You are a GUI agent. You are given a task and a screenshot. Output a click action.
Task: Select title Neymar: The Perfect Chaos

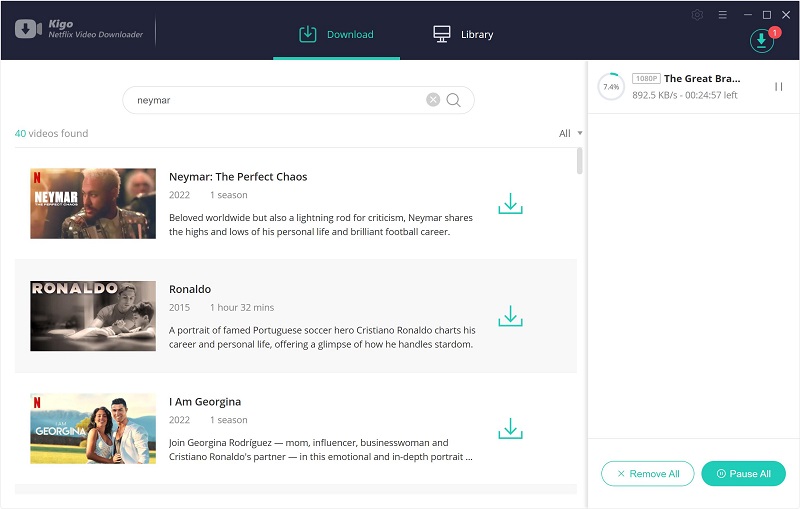(238, 177)
